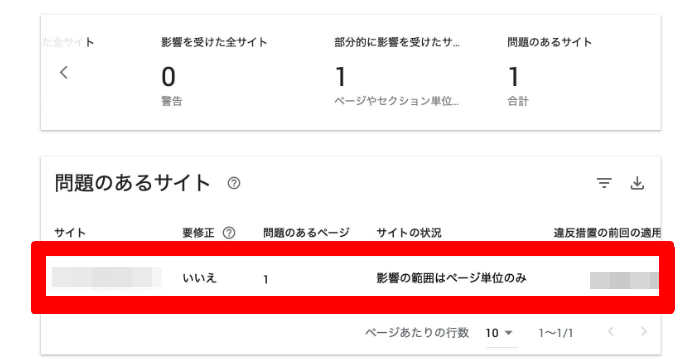Sort by サイト column header
The image size is (692, 364).
(x=70, y=233)
